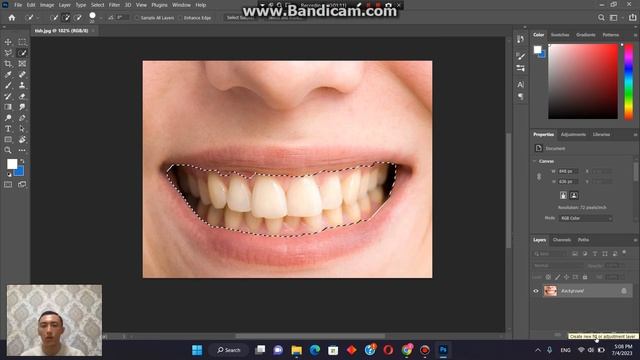Click the Background layer thumbnail

550,291
